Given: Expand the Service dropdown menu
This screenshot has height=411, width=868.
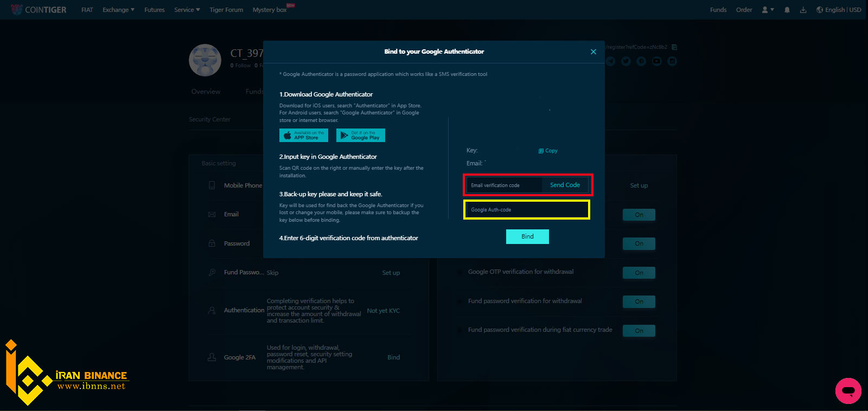Looking at the screenshot, I should (x=187, y=10).
